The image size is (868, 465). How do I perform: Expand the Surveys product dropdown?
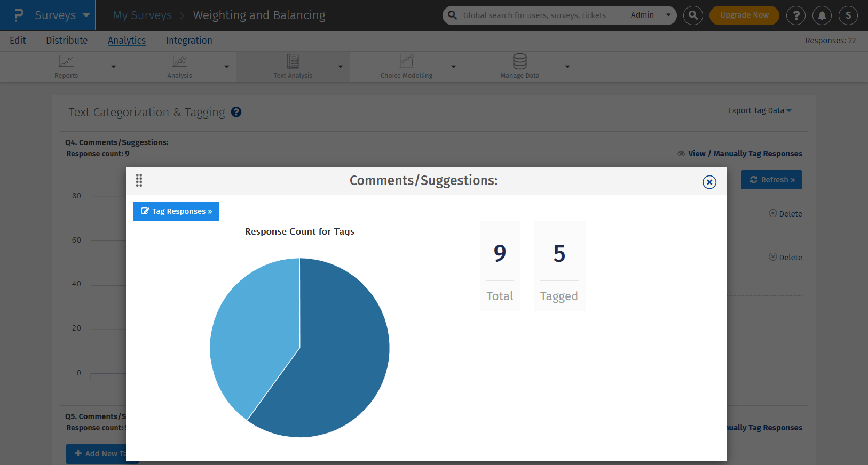[86, 15]
